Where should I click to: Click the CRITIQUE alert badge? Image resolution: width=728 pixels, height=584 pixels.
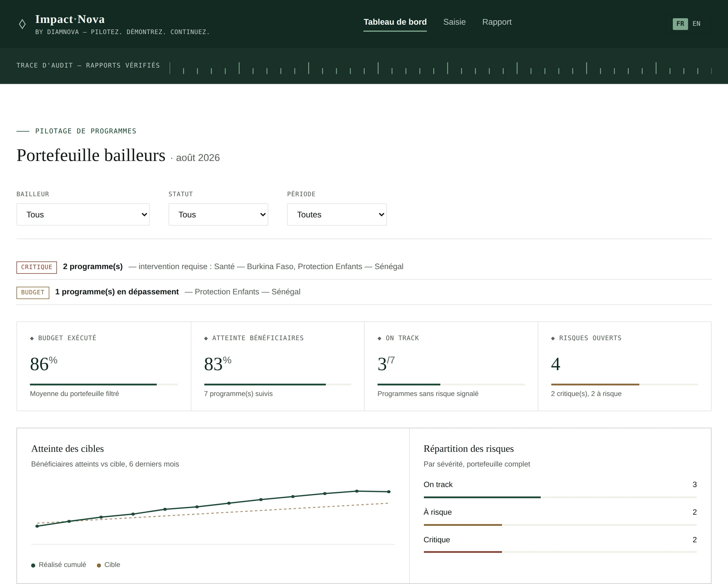coord(36,267)
